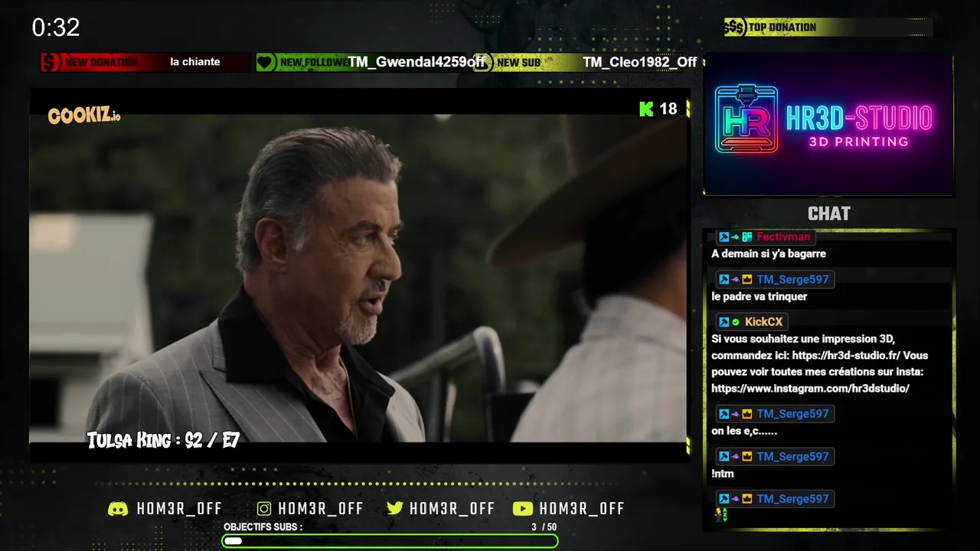The height and width of the screenshot is (551, 980).
Task: Click the 0:32 timer
Action: tap(56, 28)
